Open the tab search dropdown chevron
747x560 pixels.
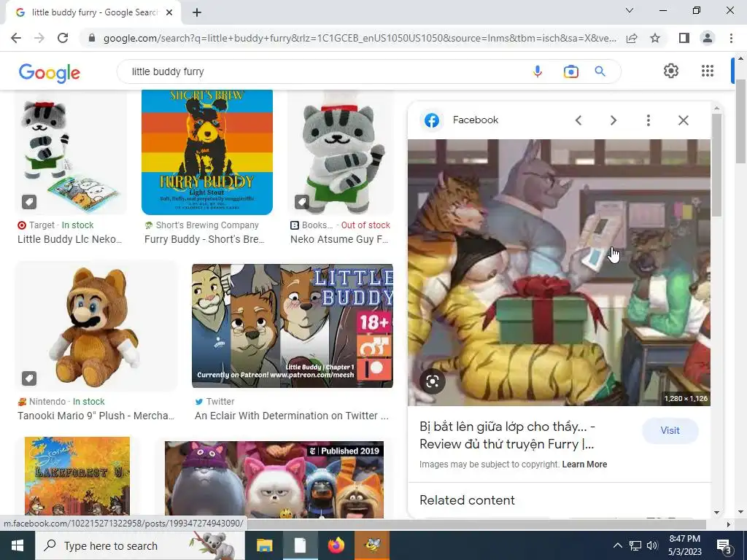click(630, 10)
